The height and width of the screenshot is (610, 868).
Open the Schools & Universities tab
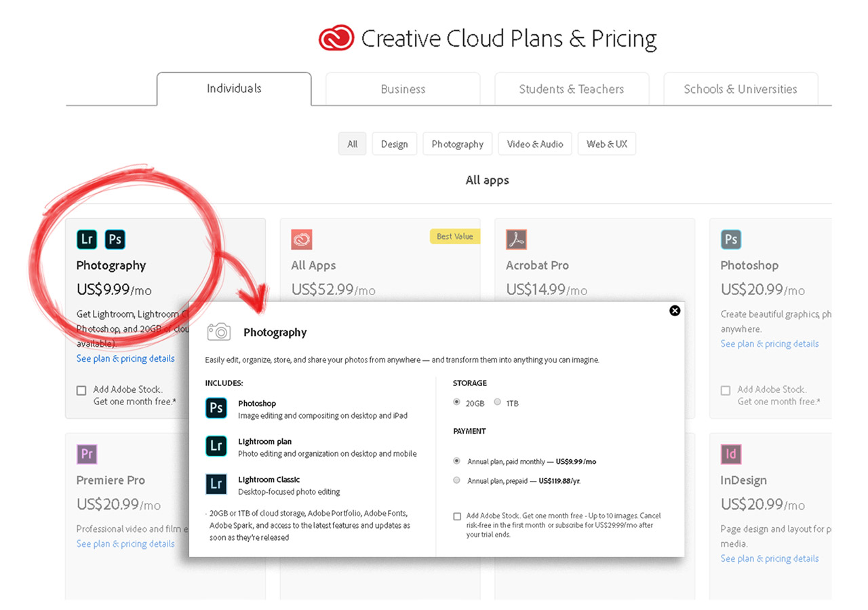click(741, 89)
